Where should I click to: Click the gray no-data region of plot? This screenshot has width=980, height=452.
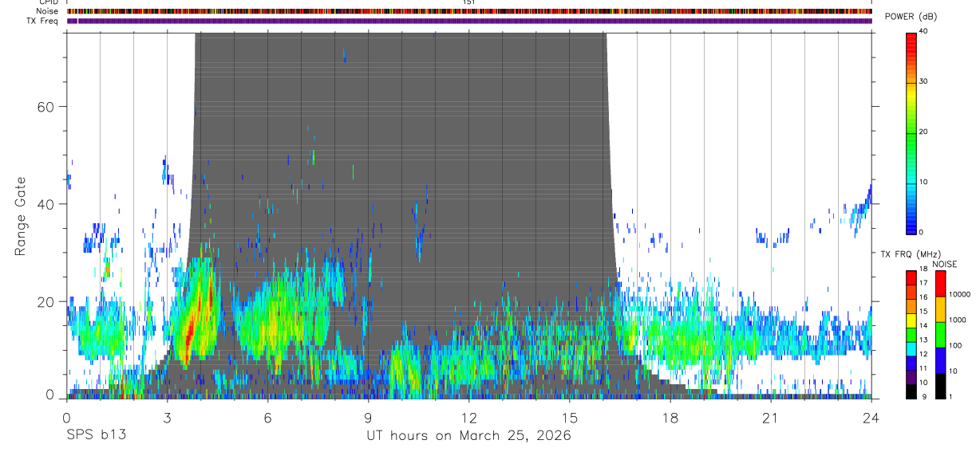click(x=399, y=120)
